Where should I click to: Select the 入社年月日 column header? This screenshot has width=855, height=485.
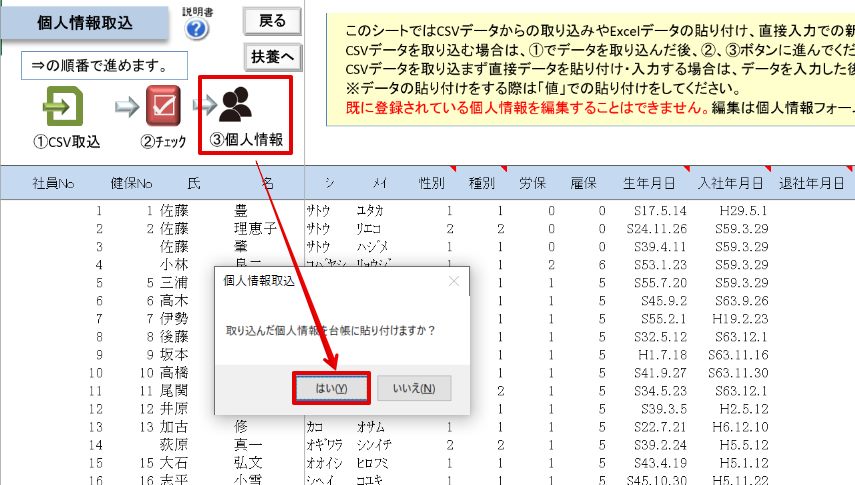731,183
